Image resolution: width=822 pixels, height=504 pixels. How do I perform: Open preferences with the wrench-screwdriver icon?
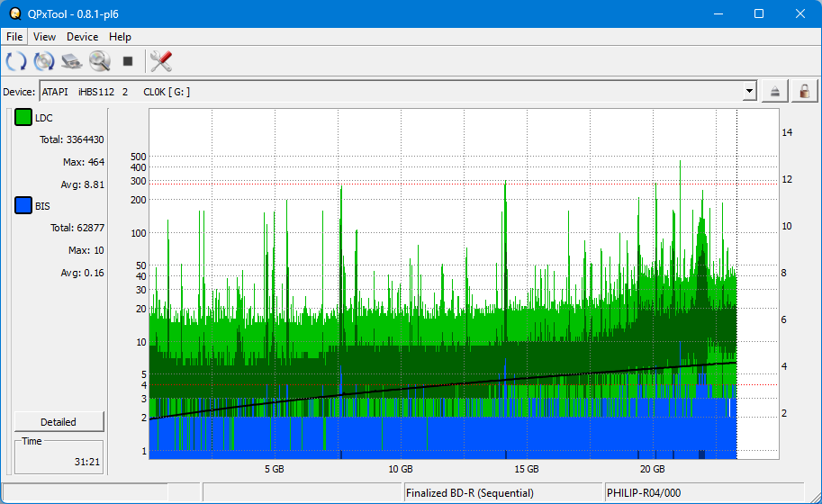click(161, 61)
